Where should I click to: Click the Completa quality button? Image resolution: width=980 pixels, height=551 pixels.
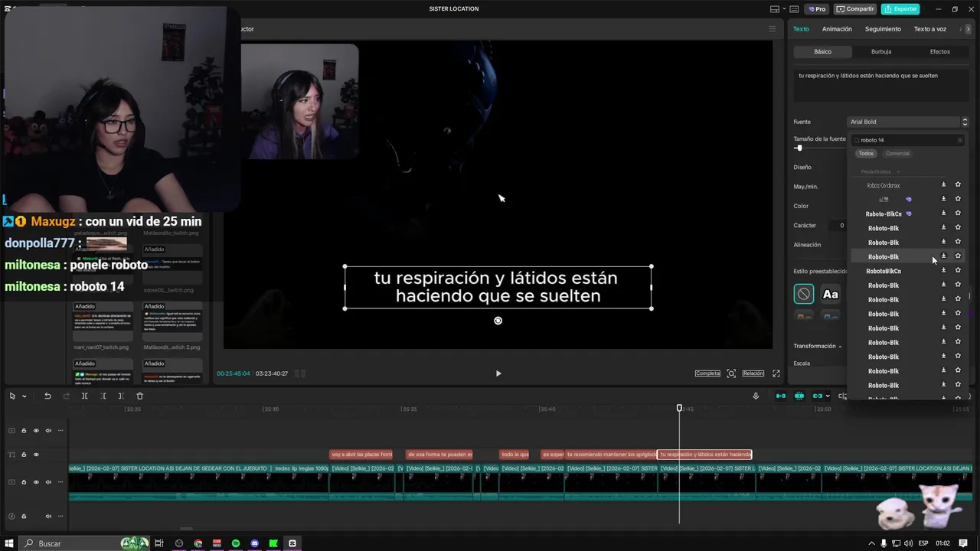click(x=707, y=373)
